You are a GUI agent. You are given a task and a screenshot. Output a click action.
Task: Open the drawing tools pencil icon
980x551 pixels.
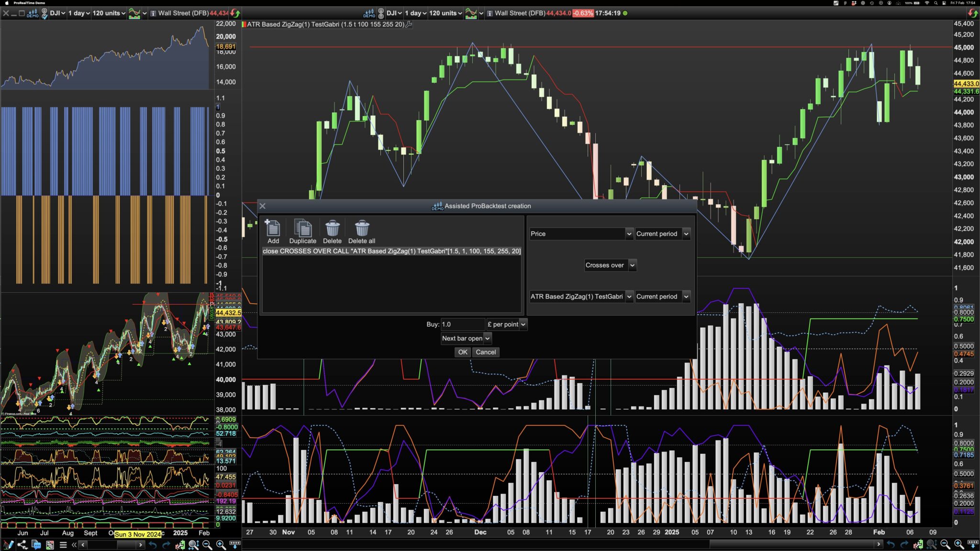tap(8, 544)
